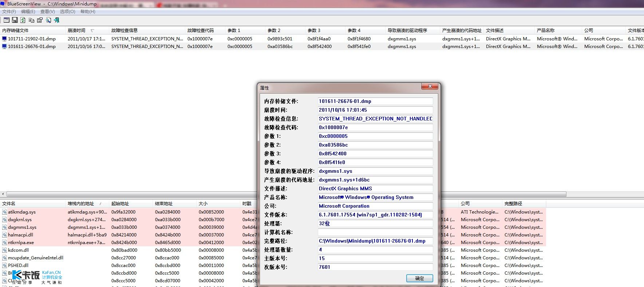Sort lower list by 文件名 header
This screenshot has height=287, width=644.
33,203
